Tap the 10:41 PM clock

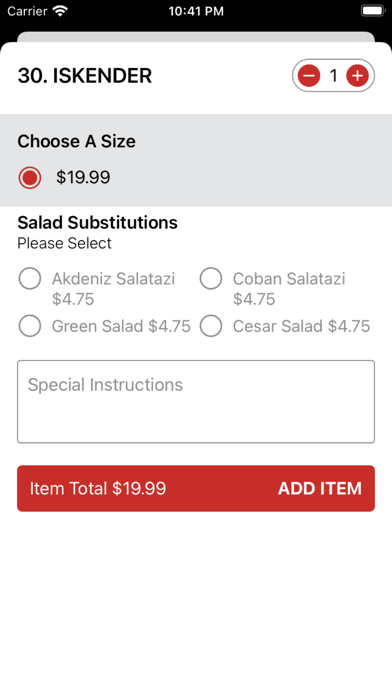(x=196, y=11)
